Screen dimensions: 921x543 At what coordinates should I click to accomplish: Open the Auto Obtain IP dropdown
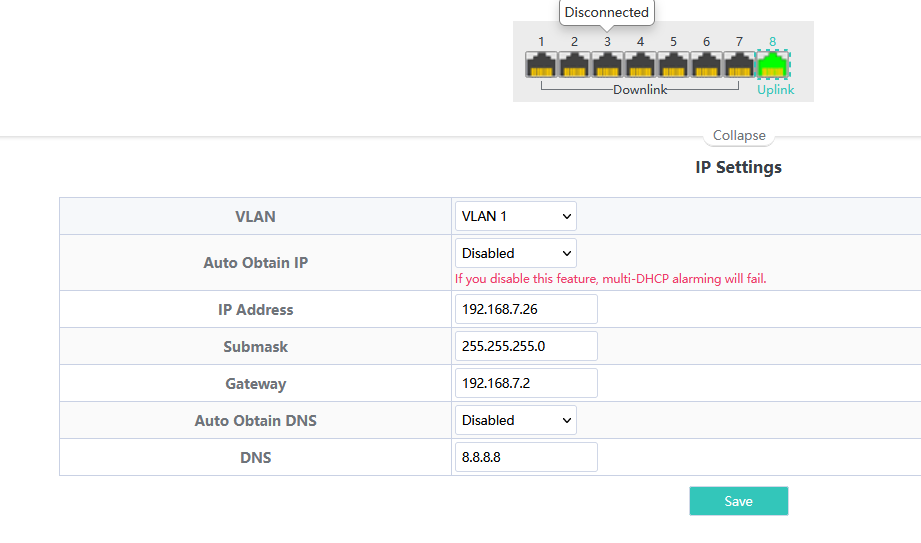[516, 253]
